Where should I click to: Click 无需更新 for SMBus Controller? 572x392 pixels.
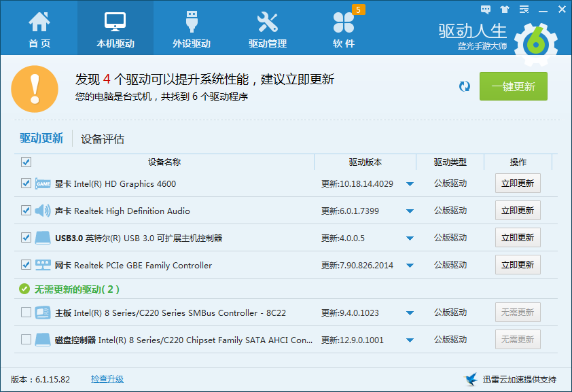(x=518, y=312)
